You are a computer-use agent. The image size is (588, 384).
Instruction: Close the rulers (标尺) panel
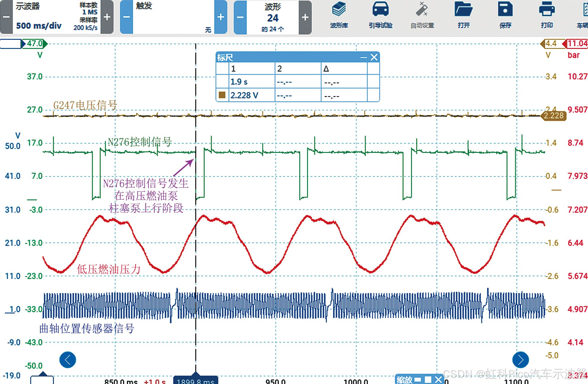pyautogui.click(x=374, y=57)
